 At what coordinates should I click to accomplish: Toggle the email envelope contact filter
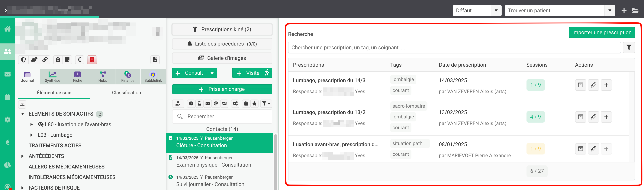click(x=208, y=103)
